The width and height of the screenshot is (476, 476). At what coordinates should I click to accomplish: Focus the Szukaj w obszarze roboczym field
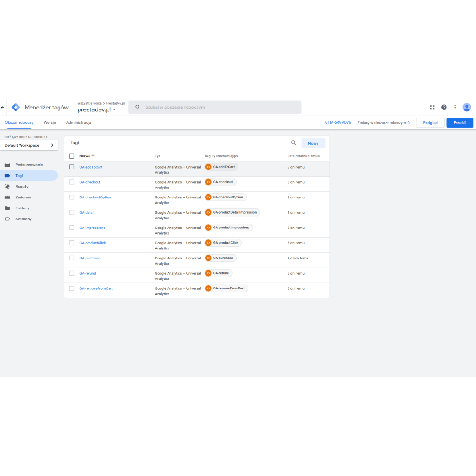pyautogui.click(x=215, y=107)
